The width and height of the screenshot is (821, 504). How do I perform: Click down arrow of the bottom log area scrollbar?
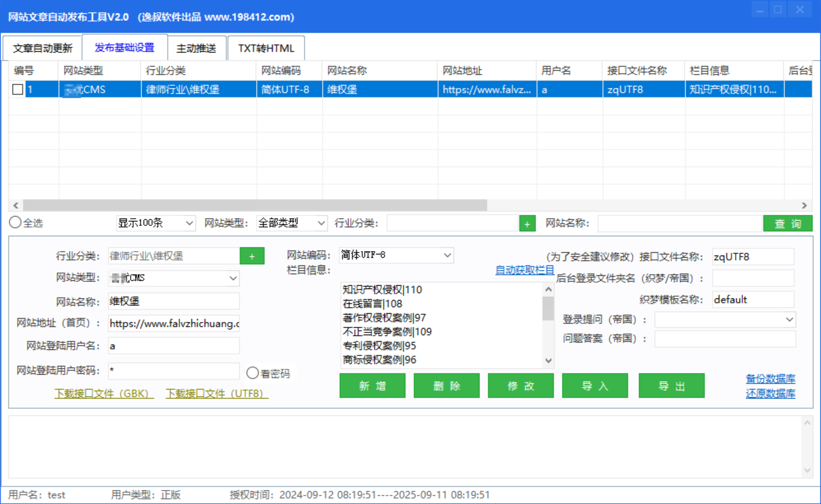(x=807, y=470)
